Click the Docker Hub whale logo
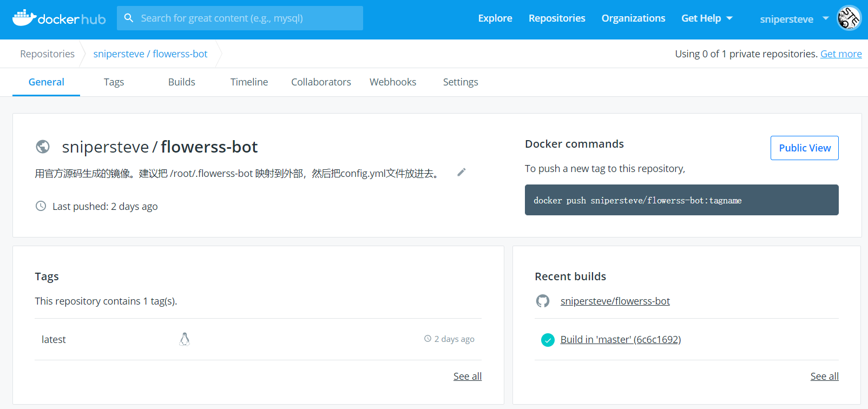 (59, 18)
